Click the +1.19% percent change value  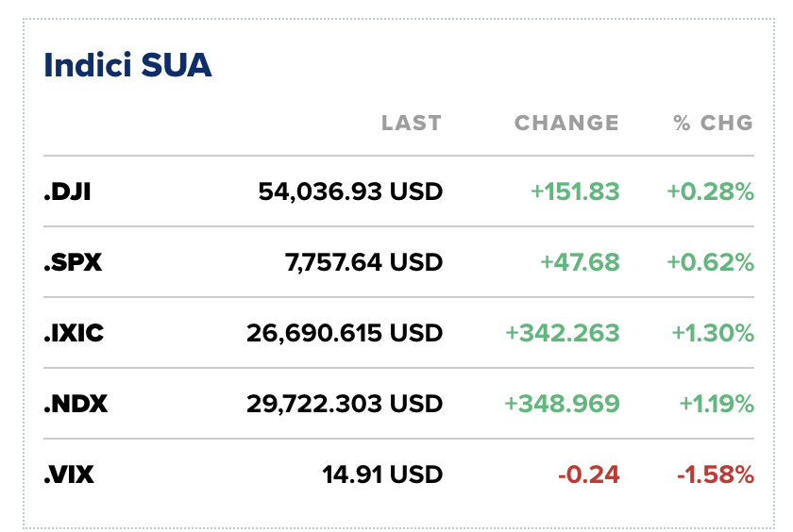(717, 404)
